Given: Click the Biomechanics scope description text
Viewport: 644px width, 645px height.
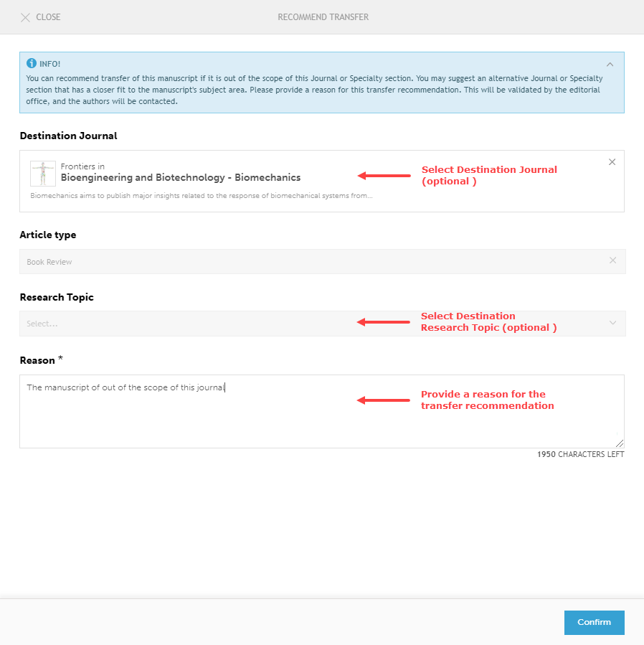Looking at the screenshot, I should coord(201,195).
